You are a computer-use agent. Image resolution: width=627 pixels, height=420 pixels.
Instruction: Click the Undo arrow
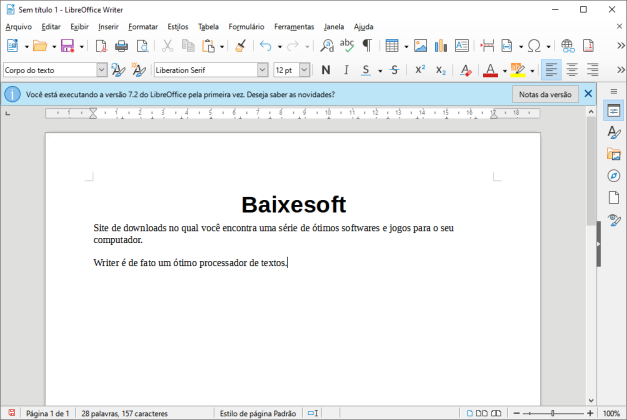[x=266, y=46]
